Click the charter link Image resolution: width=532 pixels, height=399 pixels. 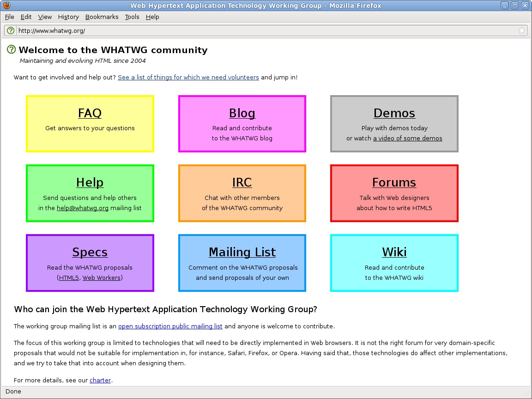pos(100,380)
